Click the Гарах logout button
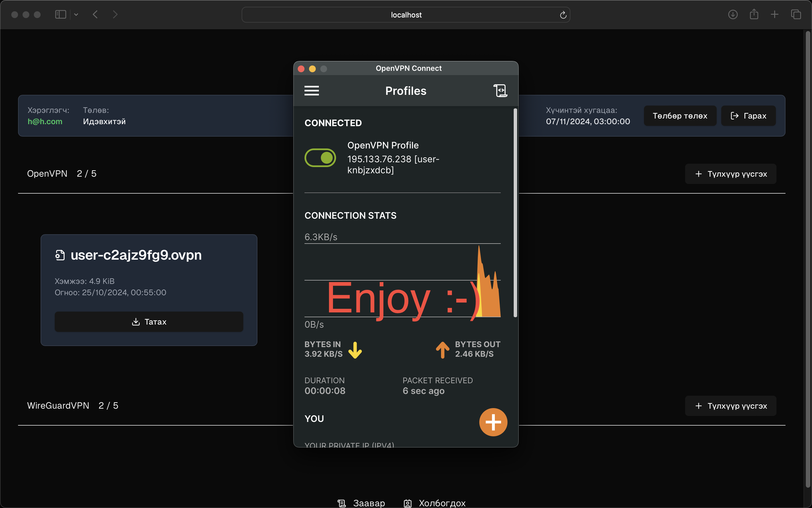 point(748,116)
